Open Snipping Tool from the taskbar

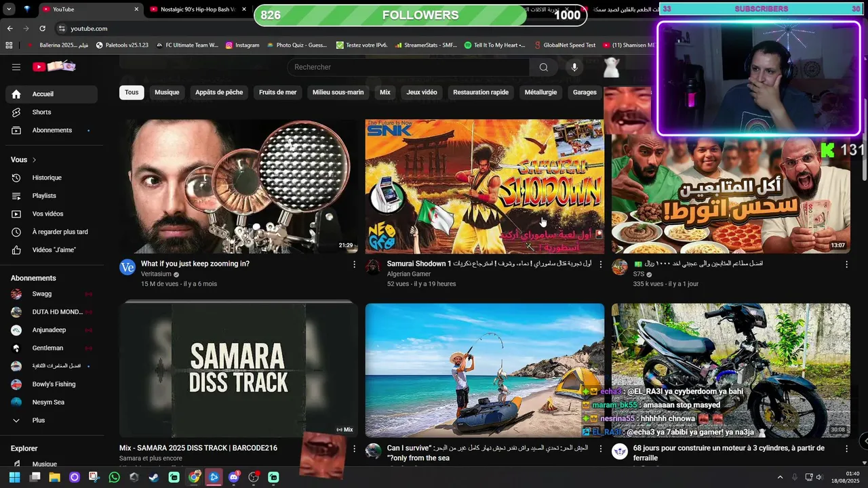tap(94, 477)
